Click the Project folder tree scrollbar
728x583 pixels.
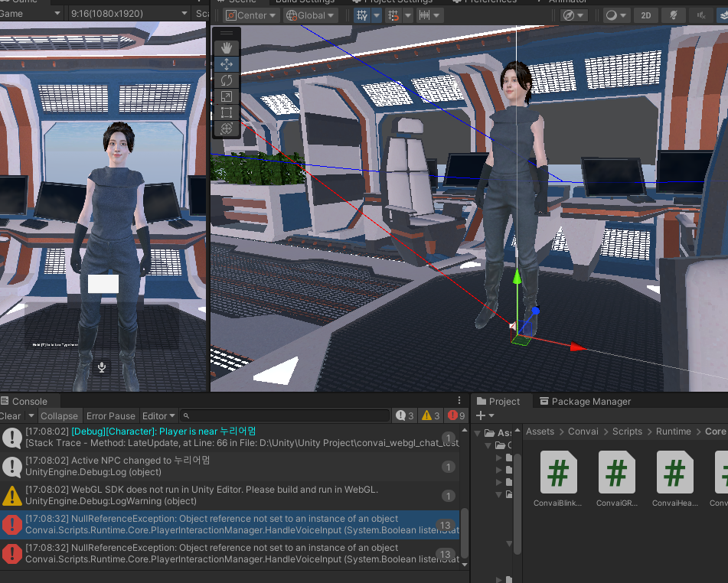point(517,503)
